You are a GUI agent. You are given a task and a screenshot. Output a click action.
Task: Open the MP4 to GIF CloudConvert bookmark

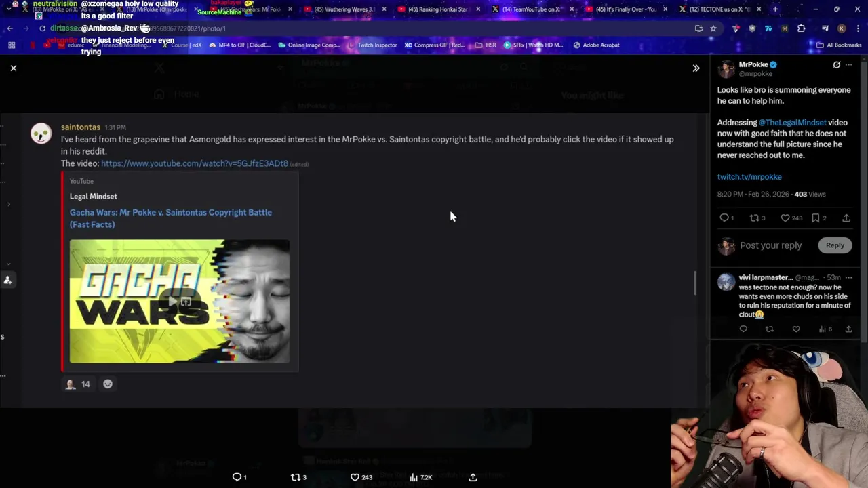point(240,45)
